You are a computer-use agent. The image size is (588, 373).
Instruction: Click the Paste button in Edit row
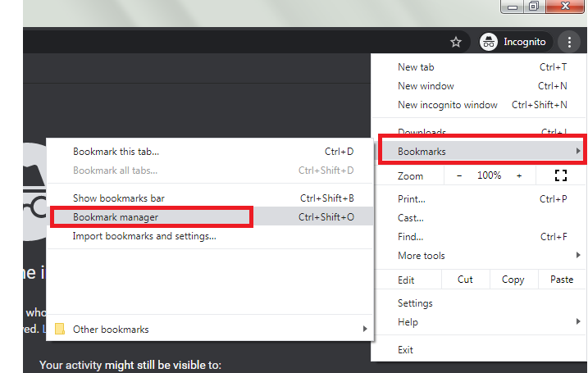(562, 280)
